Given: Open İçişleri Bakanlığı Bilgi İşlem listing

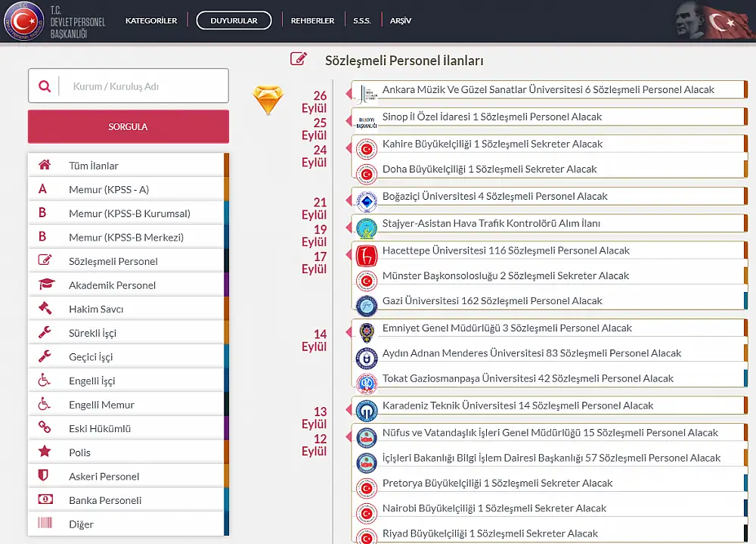Looking at the screenshot, I should click(550, 458).
